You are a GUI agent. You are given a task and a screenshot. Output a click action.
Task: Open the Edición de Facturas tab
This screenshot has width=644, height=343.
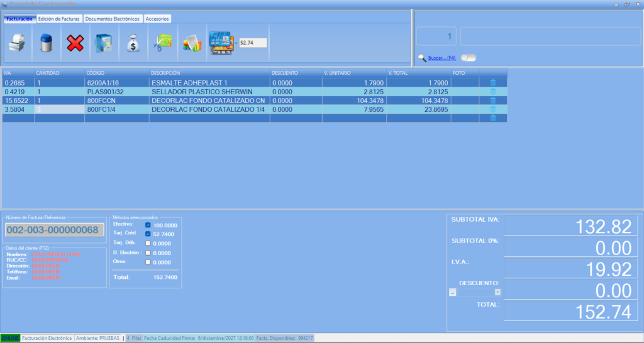(58, 19)
